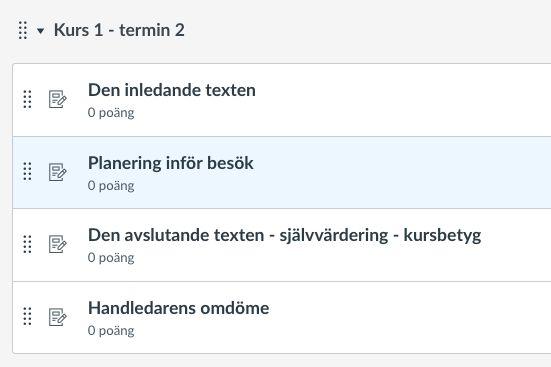Collapse the Kurs 1 - termin 2 group
This screenshot has width=551, height=367.
pos(40,31)
